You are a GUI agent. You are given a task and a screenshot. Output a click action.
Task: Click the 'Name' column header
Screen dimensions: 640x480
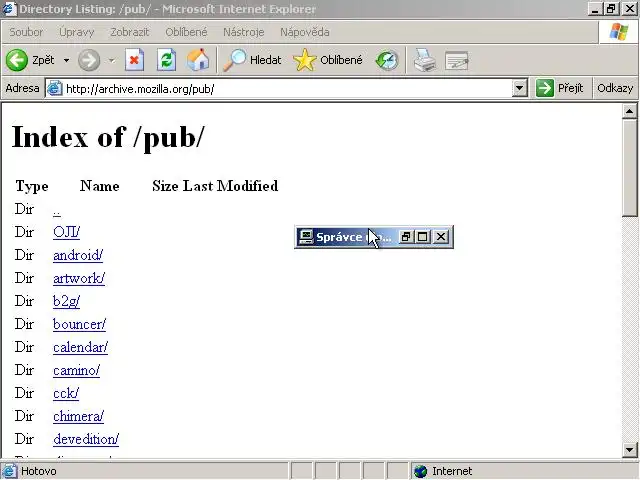100,186
